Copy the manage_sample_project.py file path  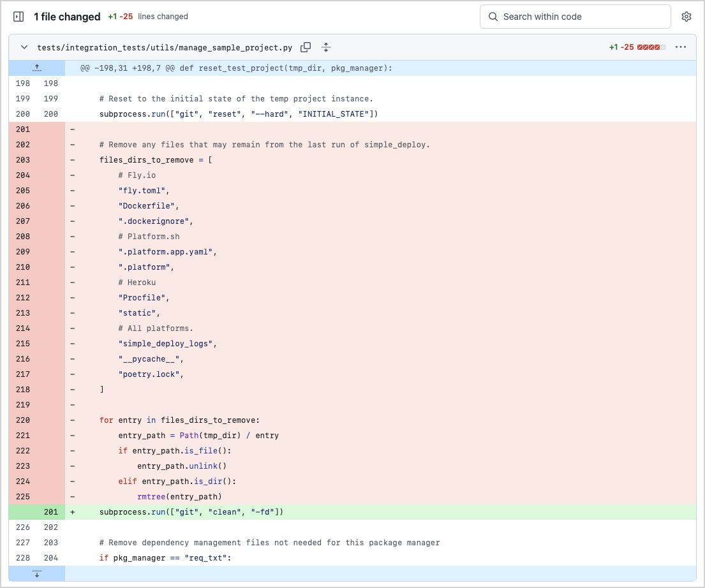point(306,47)
